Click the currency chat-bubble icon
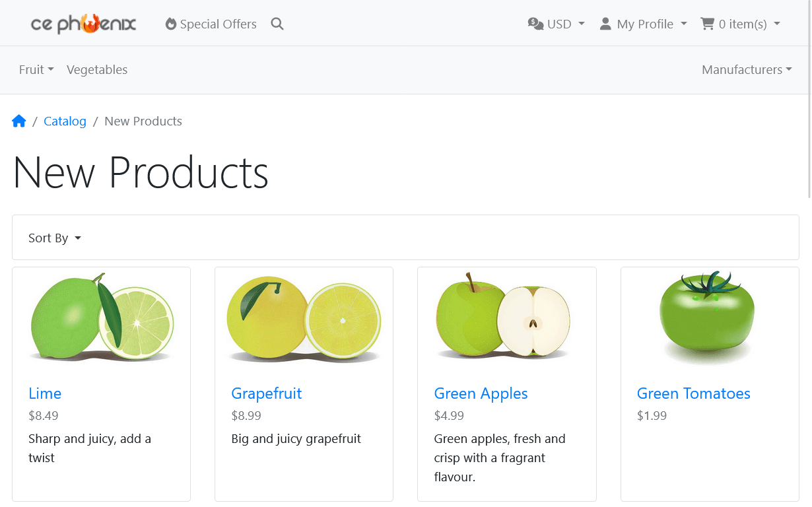This screenshot has width=812, height=507. (x=535, y=24)
